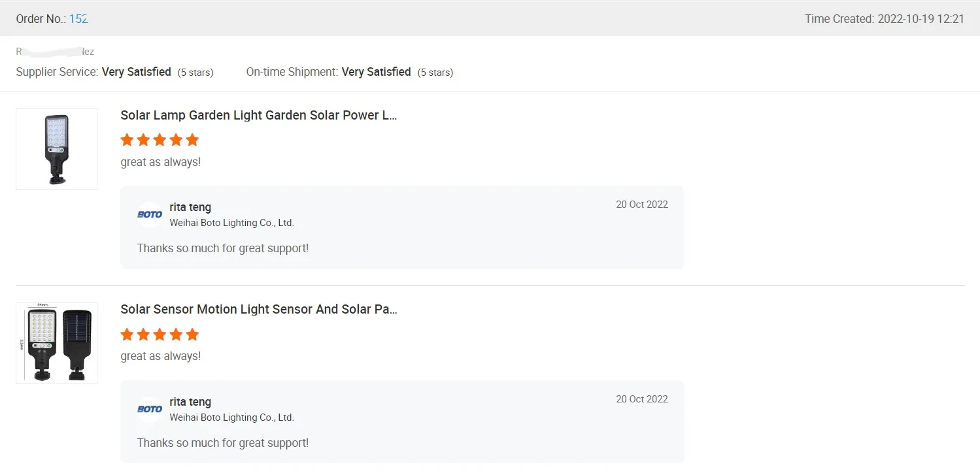Click rita teng's name in the second reply
Viewport: 980px width, 473px height.
(190, 402)
